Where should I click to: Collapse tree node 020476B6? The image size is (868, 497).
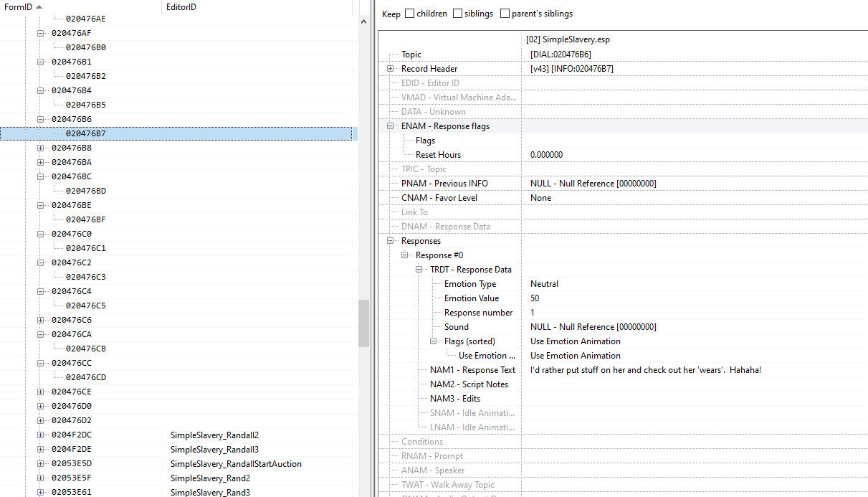[41, 119]
